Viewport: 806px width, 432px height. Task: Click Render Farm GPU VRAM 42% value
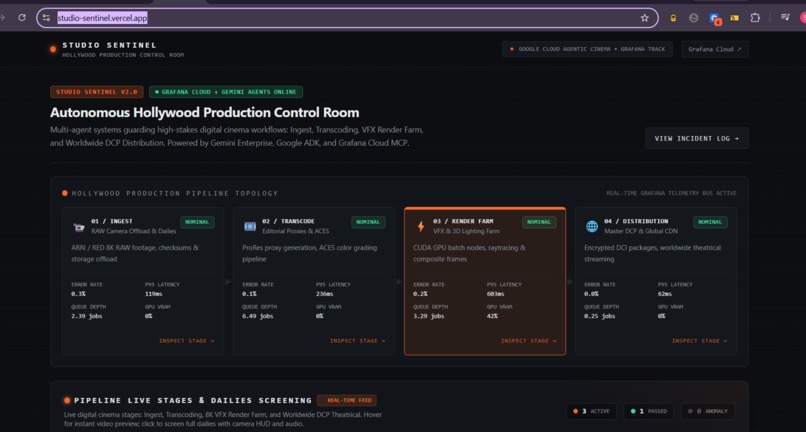pyautogui.click(x=492, y=316)
